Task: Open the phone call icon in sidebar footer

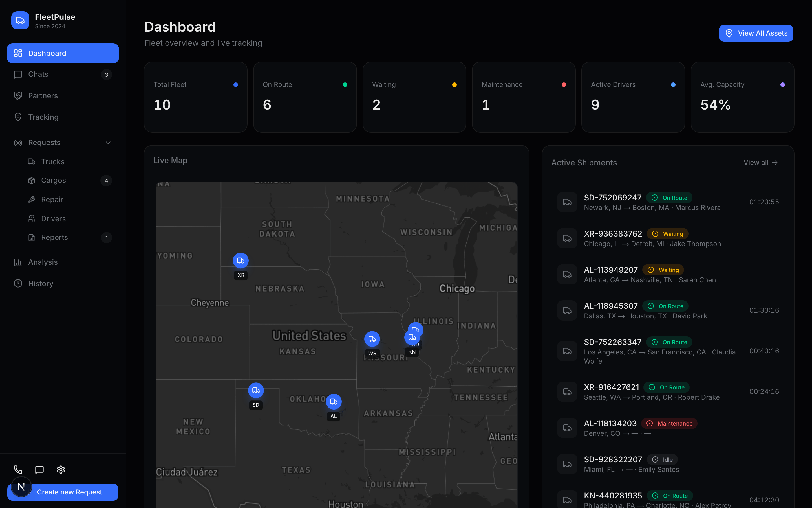Action: coord(18,469)
